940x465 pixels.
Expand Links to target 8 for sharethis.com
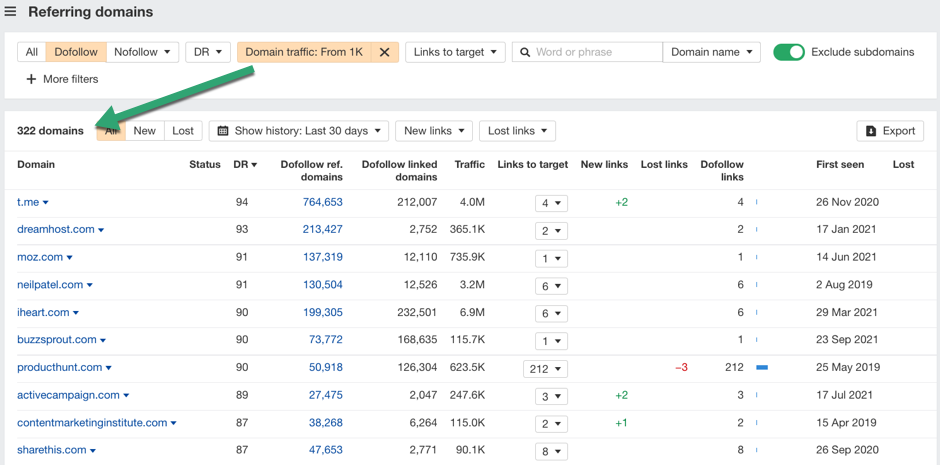tap(551, 451)
